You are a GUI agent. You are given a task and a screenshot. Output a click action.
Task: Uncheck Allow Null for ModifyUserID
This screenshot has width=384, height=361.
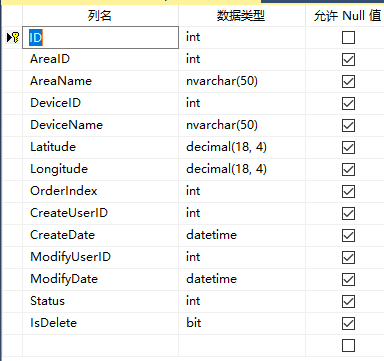(x=348, y=257)
